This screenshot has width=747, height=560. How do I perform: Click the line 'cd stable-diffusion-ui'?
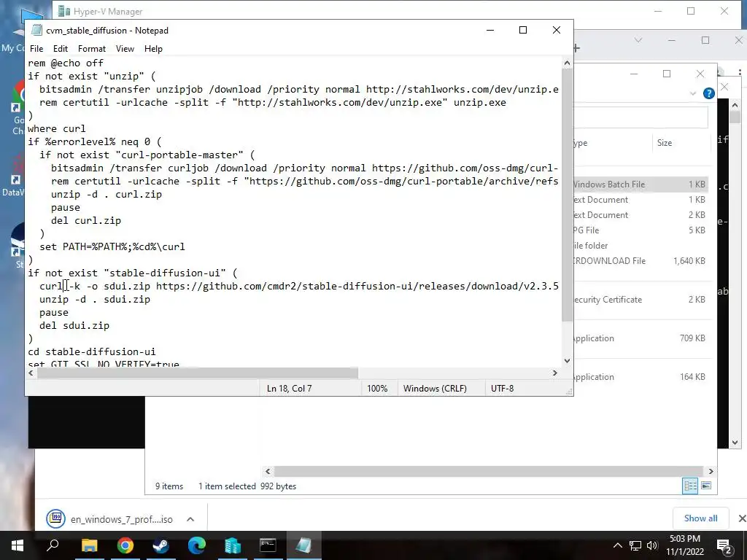[x=92, y=351]
